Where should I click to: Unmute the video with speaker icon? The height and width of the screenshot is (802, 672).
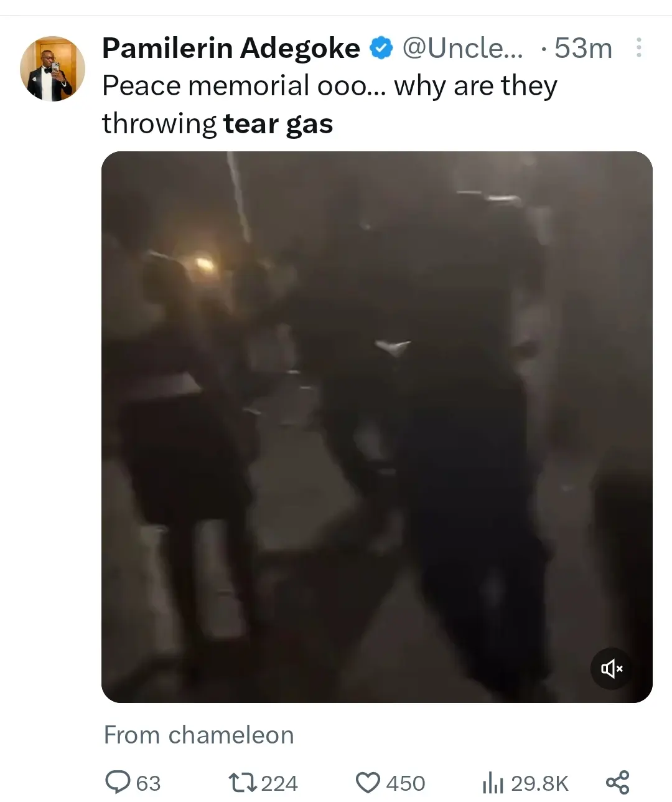click(612, 669)
